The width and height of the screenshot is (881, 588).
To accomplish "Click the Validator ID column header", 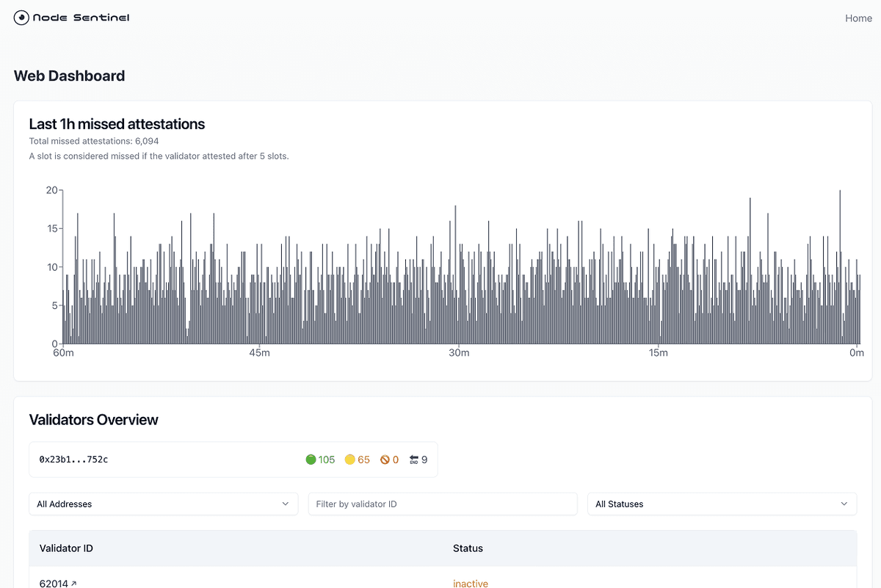I will click(x=67, y=548).
